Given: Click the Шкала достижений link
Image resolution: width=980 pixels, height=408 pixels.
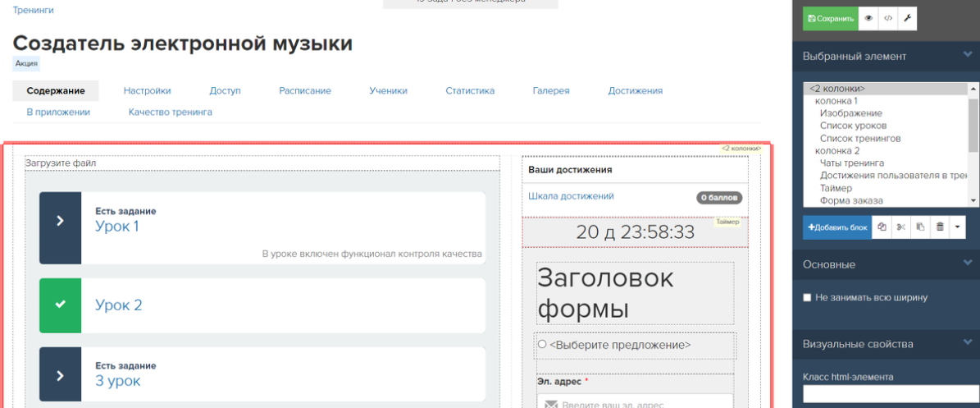Looking at the screenshot, I should [571, 196].
